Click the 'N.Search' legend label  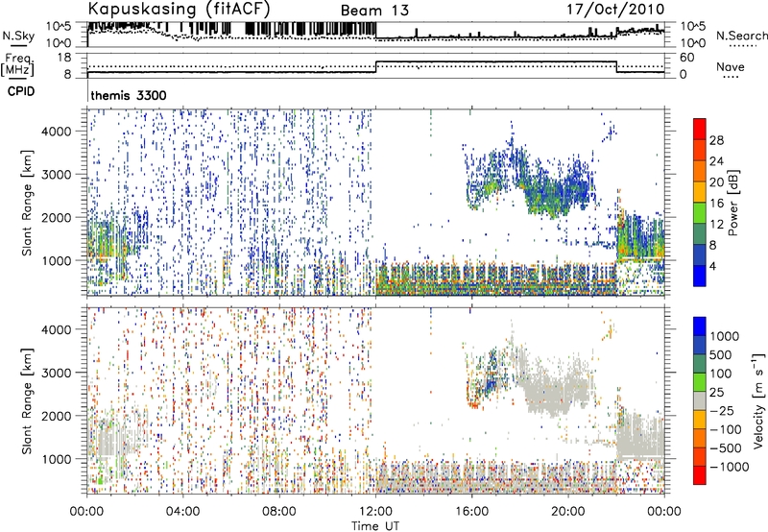741,36
